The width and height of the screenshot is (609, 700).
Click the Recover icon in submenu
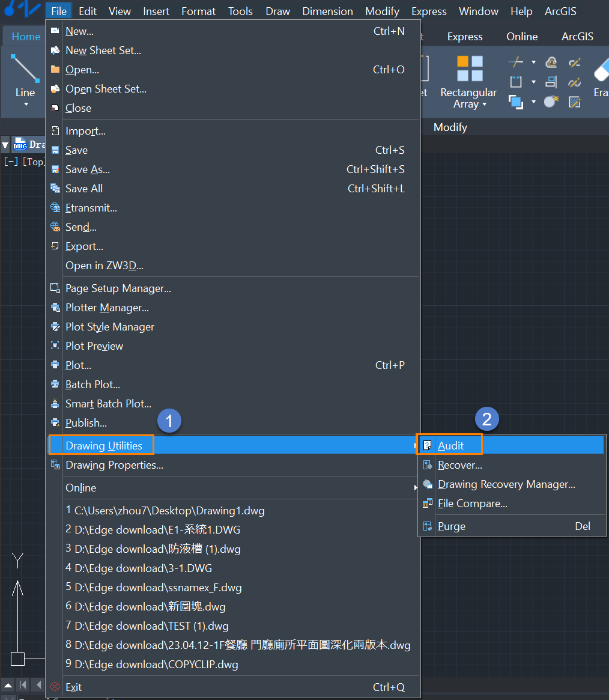(428, 464)
